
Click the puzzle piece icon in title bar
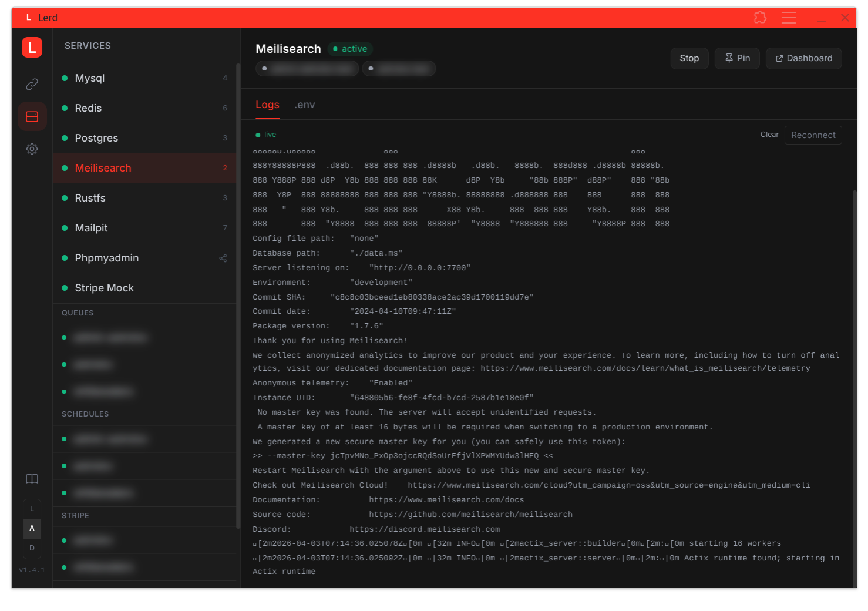point(760,18)
